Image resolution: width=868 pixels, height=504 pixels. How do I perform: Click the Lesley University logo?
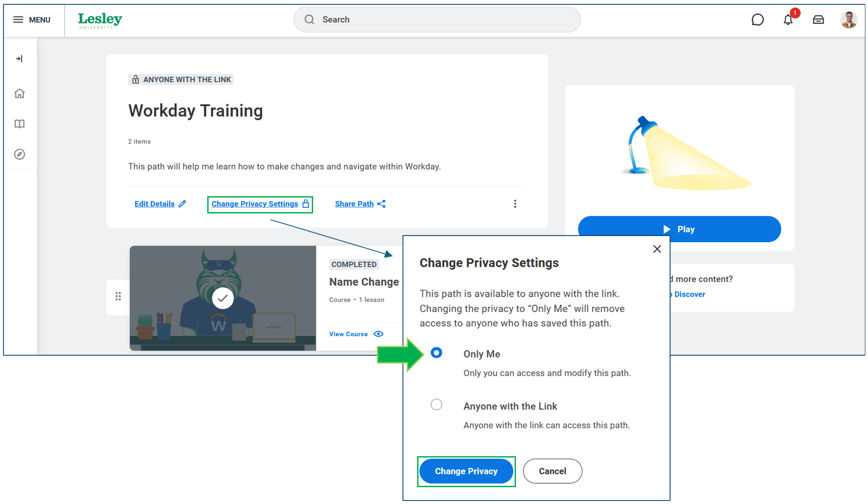(100, 20)
